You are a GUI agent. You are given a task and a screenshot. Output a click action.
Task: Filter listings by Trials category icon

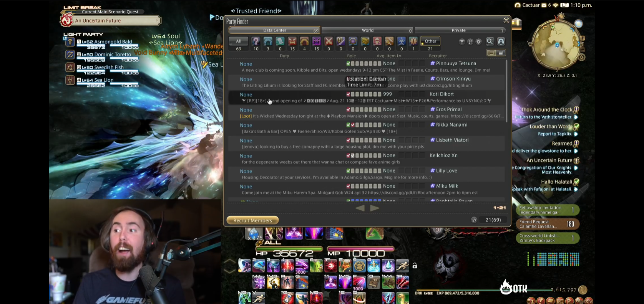[292, 41]
